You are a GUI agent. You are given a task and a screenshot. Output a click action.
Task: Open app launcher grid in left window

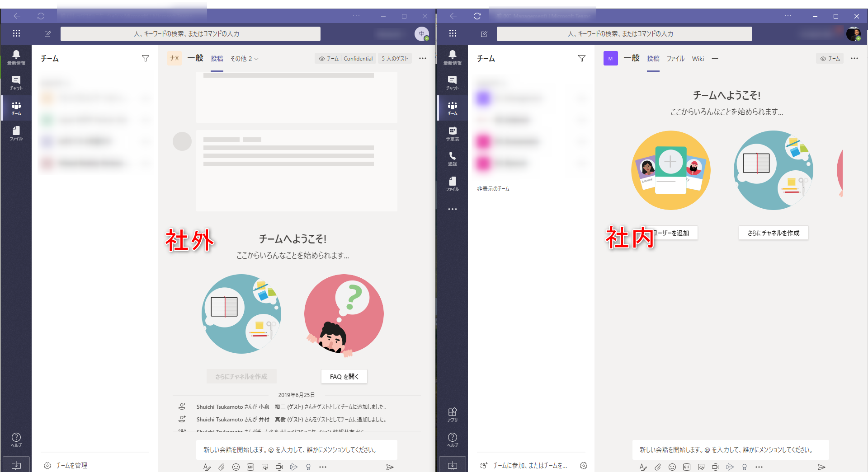coord(17,33)
